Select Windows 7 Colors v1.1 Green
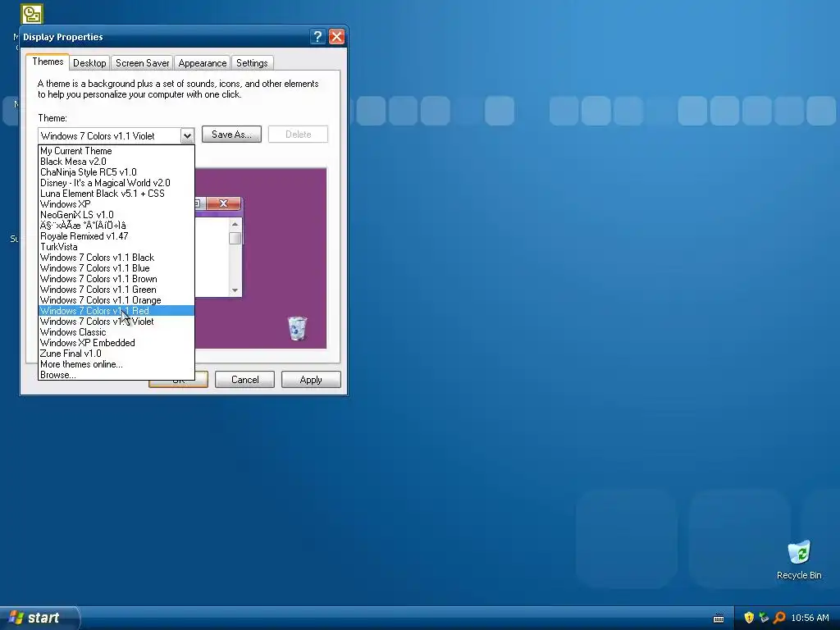 click(116, 290)
